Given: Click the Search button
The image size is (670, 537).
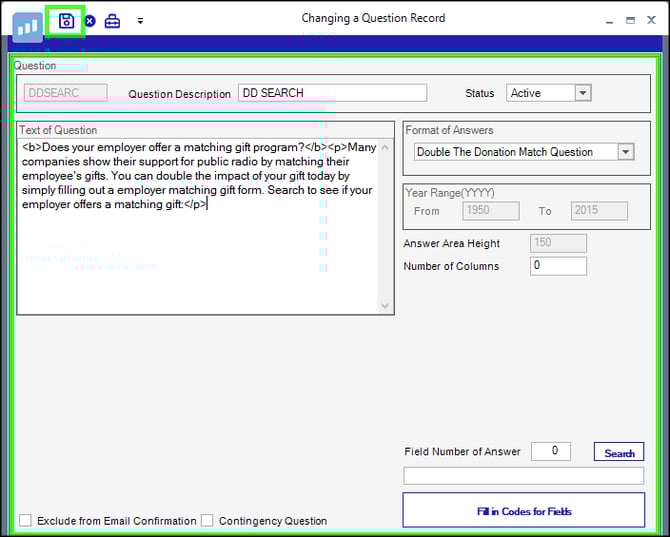Looking at the screenshot, I should pos(619,453).
